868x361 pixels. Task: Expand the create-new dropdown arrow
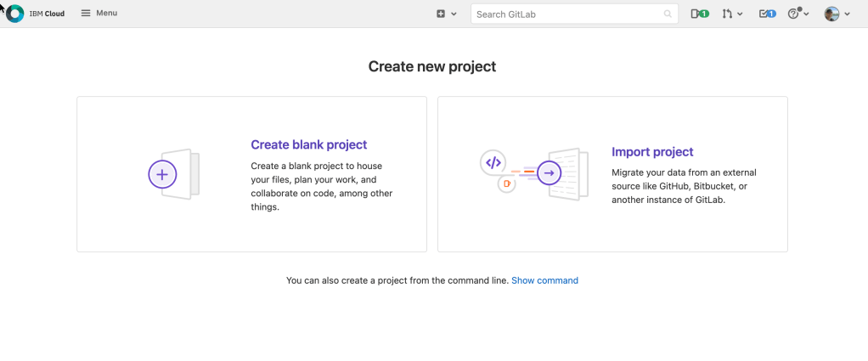(454, 14)
